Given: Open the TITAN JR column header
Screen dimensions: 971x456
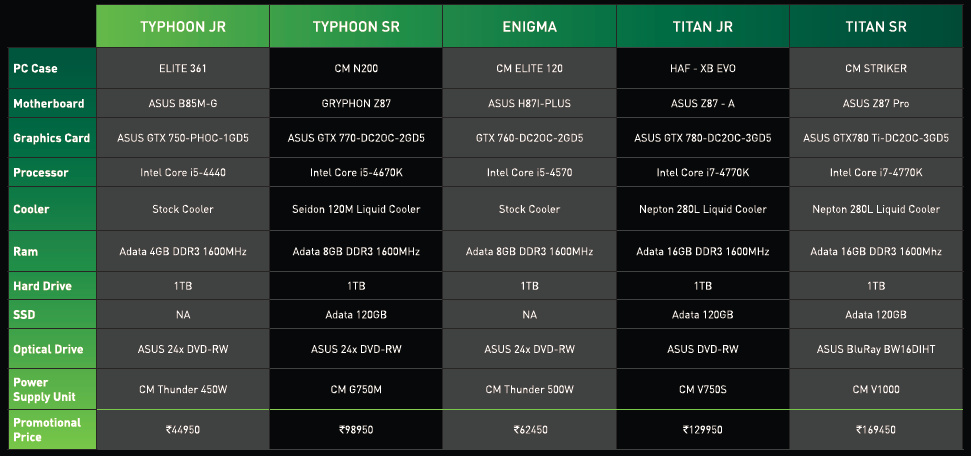Looking at the screenshot, I should (703, 26).
